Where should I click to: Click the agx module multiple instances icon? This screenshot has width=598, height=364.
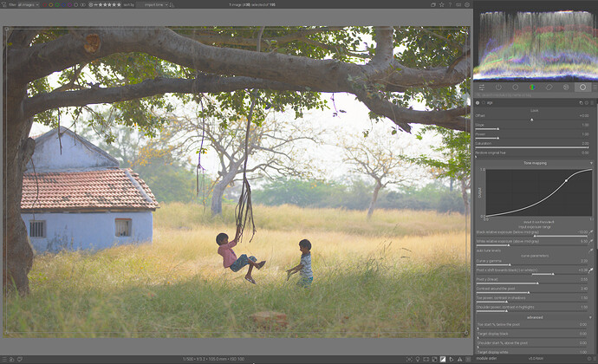click(x=581, y=102)
